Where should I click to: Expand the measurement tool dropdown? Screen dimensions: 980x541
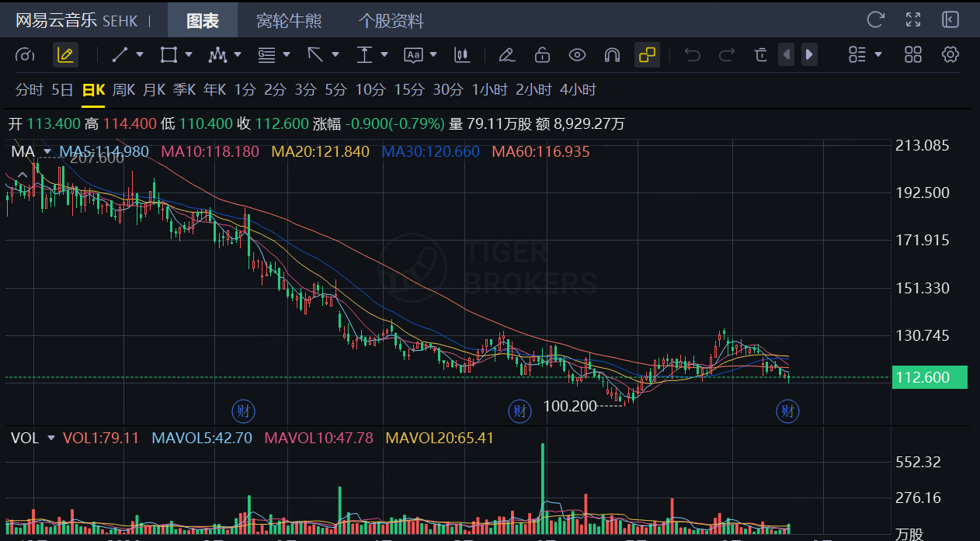click(384, 55)
